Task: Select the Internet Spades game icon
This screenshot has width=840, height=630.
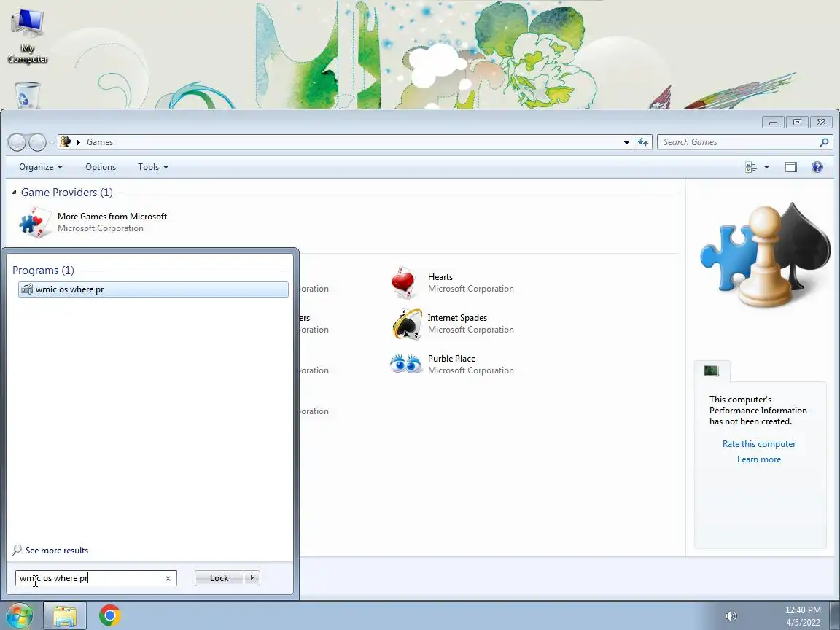Action: 407,324
